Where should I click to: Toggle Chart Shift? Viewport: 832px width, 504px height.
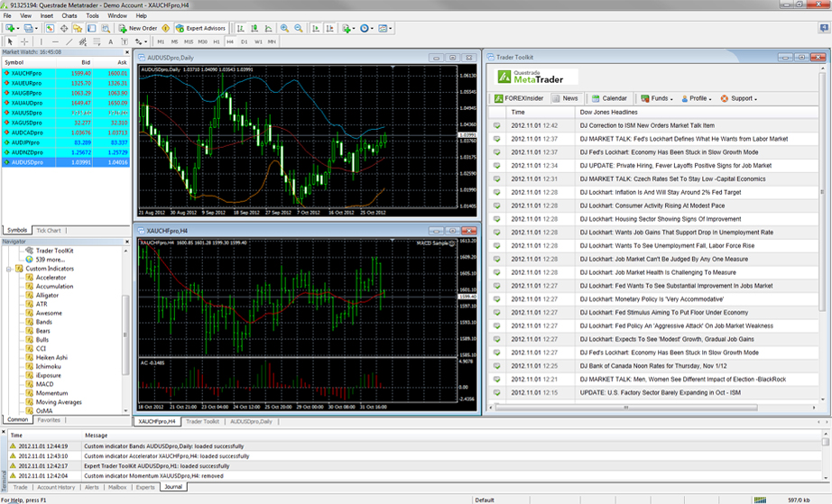click(330, 28)
